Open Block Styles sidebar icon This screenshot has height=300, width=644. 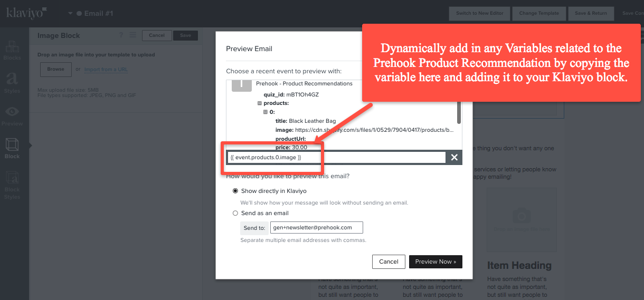[12, 185]
